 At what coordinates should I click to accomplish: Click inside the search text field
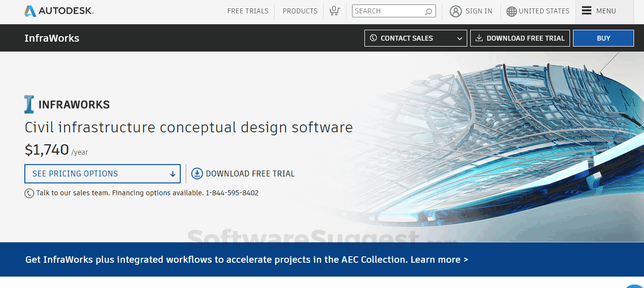click(387, 10)
